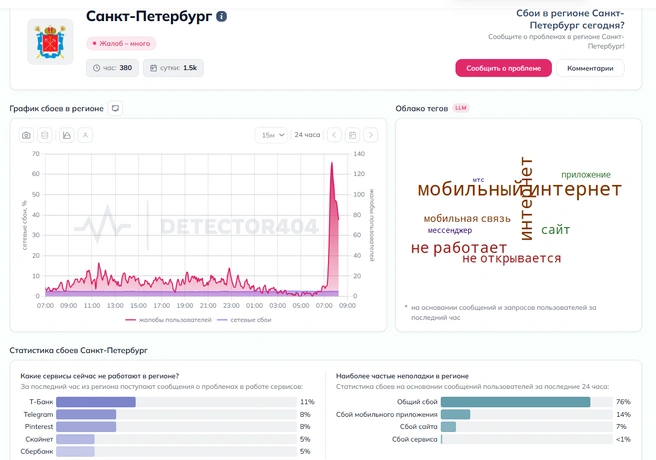Open the Комментарии button
Image resolution: width=656 pixels, height=460 pixels.
tap(590, 68)
